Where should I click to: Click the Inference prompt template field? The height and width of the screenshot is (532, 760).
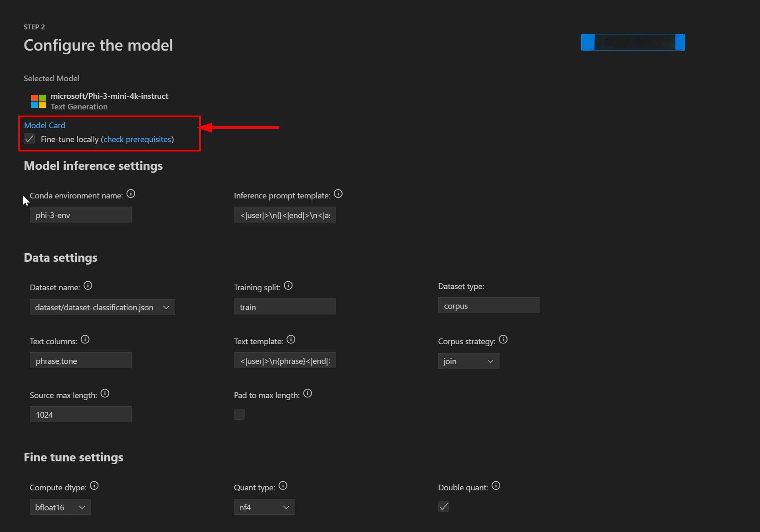pos(285,215)
